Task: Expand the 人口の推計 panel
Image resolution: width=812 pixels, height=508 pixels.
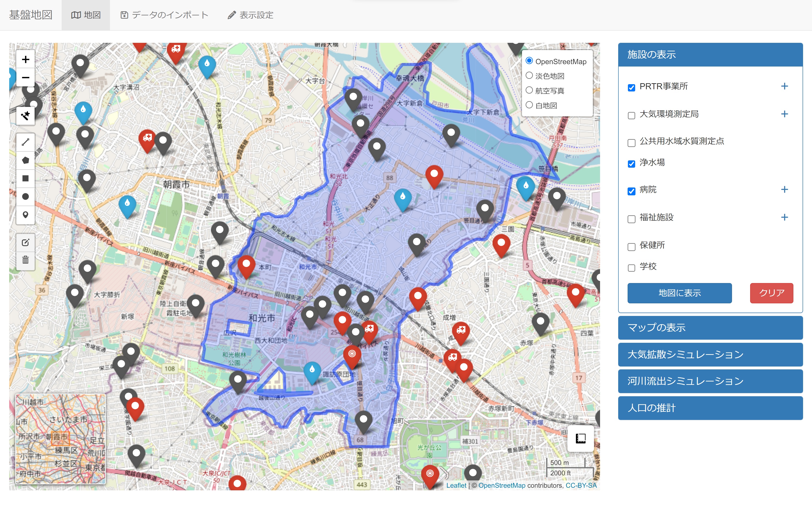Action: tap(710, 408)
